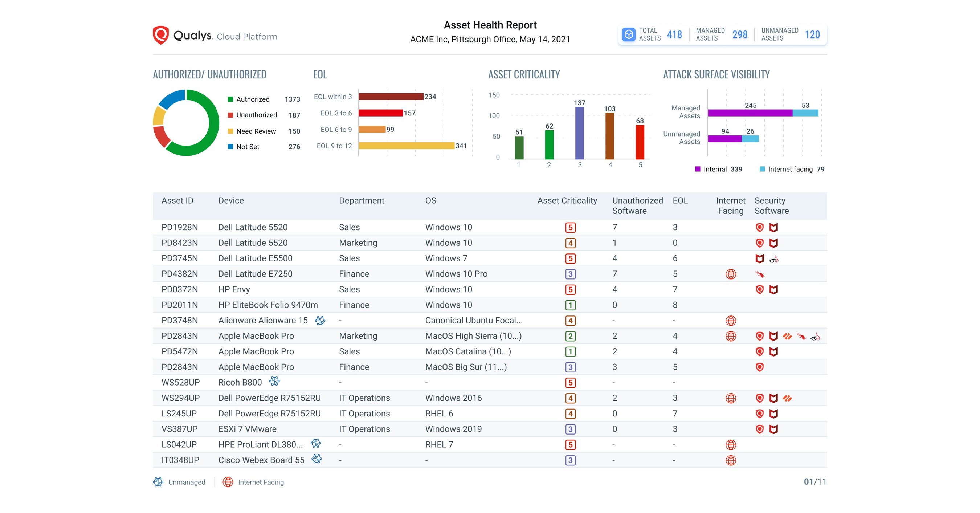The height and width of the screenshot is (513, 980).
Task: Click the Department column header
Action: [362, 200]
